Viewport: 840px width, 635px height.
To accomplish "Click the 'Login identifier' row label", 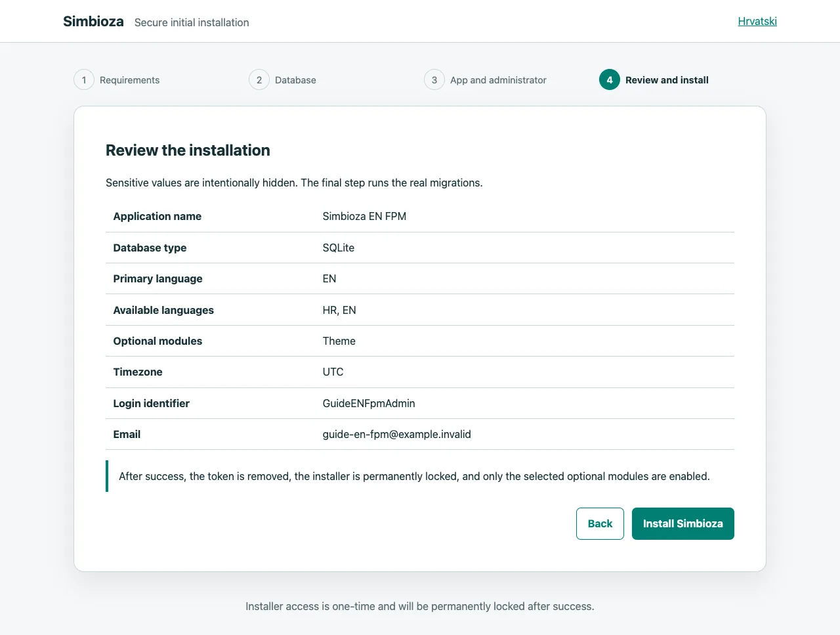I will (x=152, y=403).
